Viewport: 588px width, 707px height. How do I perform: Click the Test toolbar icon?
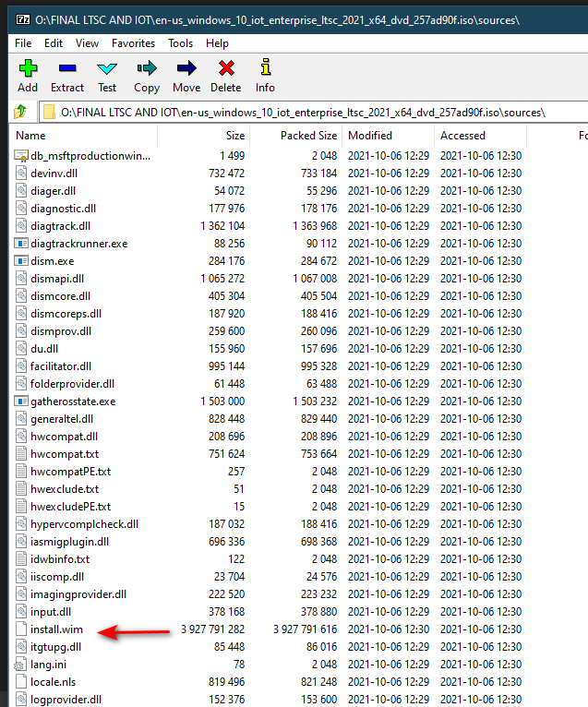(x=107, y=68)
